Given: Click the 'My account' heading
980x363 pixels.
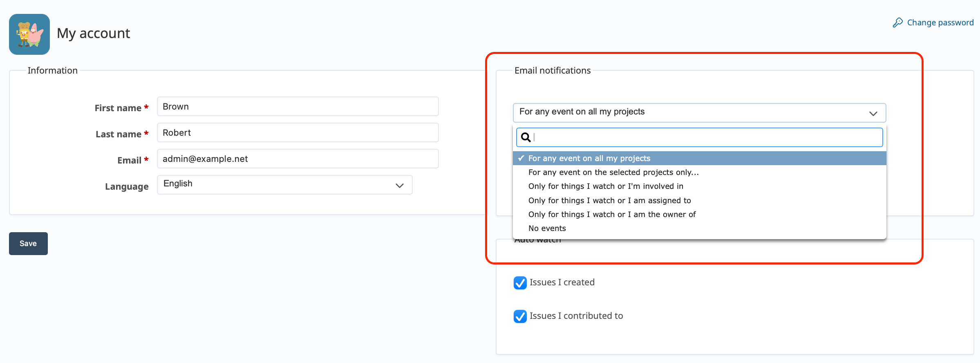Looking at the screenshot, I should point(93,33).
